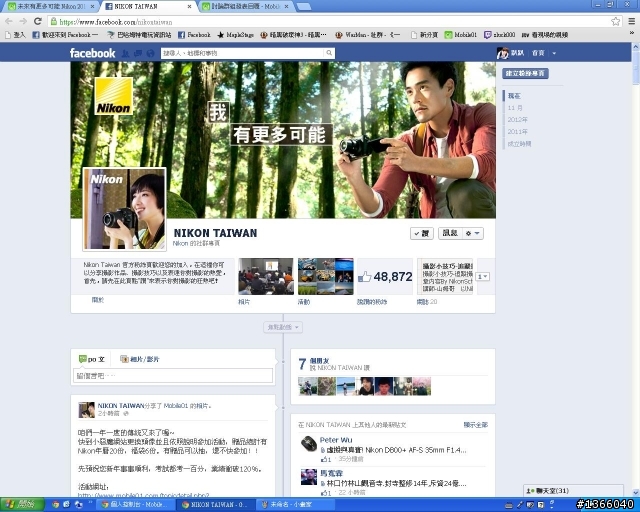The width and height of the screenshot is (640, 512).
Task: Expand the app tabs dropdown showing 1
Action: [483, 276]
